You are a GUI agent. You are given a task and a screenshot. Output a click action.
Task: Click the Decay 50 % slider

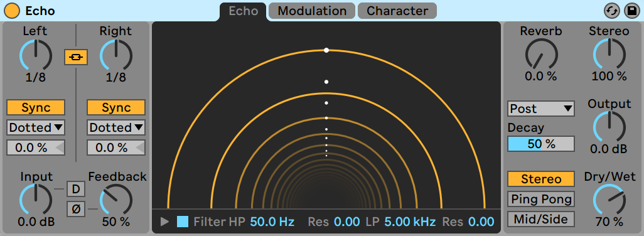tap(541, 144)
